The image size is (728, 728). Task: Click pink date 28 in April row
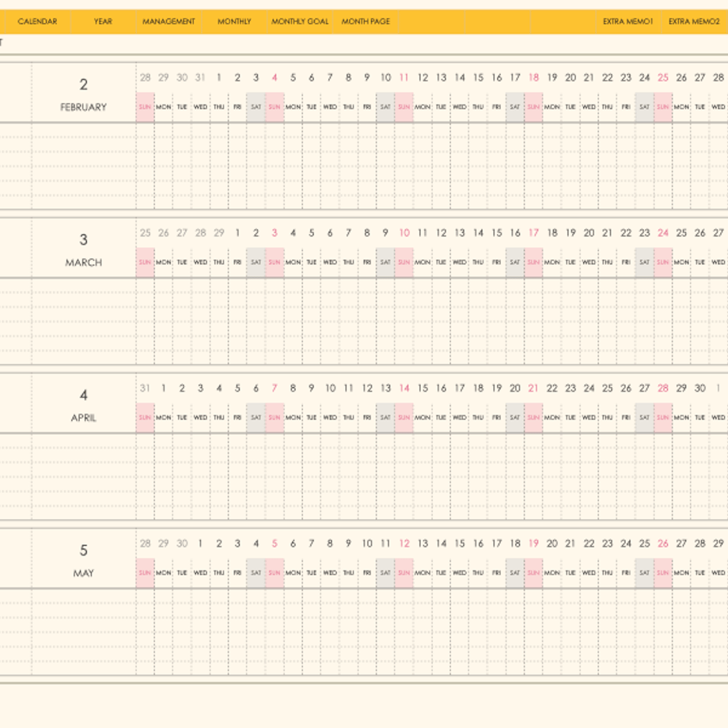pos(663,389)
